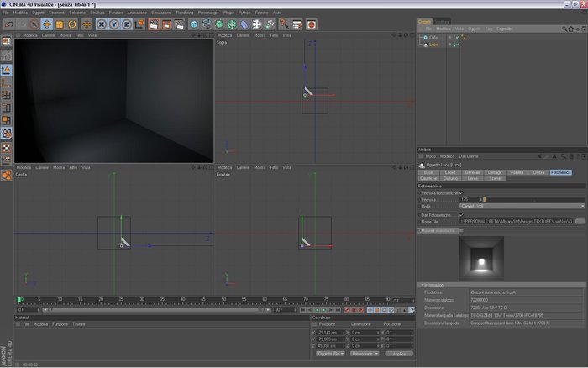Open the Rendering menu
588x368 pixels.
click(185, 13)
